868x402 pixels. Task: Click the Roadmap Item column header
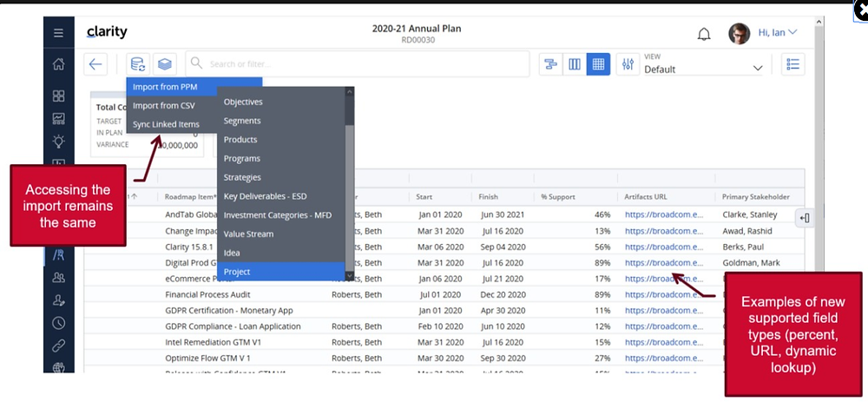point(190,196)
